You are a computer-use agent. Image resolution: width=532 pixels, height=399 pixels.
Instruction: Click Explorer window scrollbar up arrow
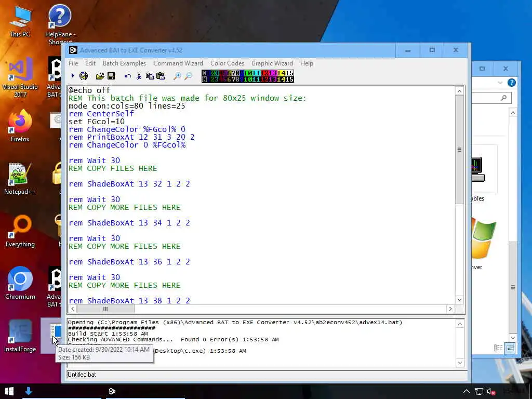(513, 113)
